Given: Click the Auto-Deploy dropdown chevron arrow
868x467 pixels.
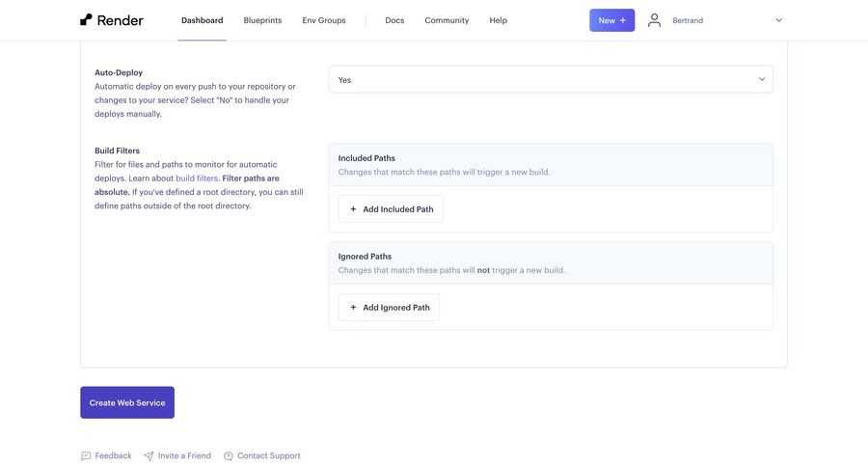Looking at the screenshot, I should point(761,79).
